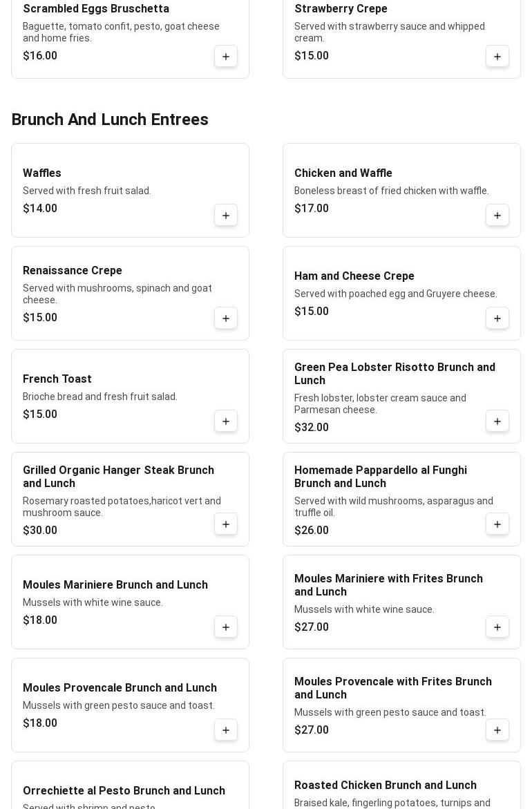532x809 pixels.
Task: Add Homemade Pappardello al Funghi
Action: pyautogui.click(x=497, y=524)
